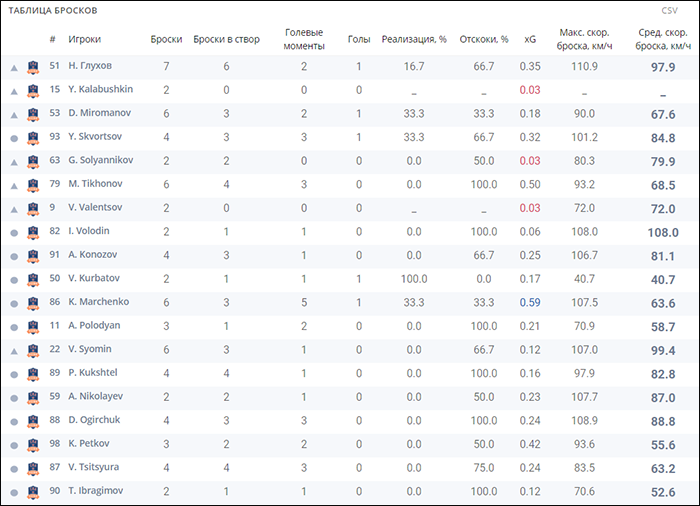Sort by the xG column header

click(x=530, y=39)
